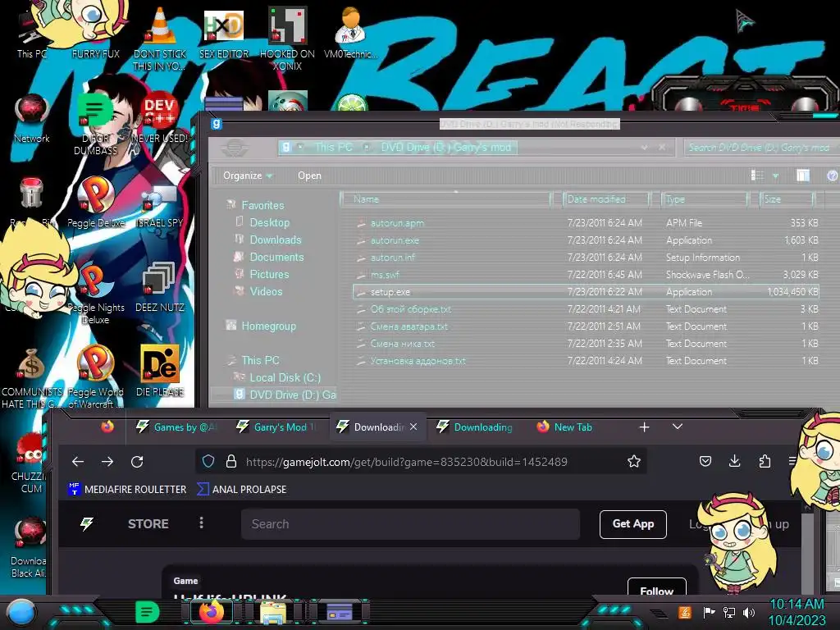Open the VLC cone DONT STICK icon

point(160,38)
